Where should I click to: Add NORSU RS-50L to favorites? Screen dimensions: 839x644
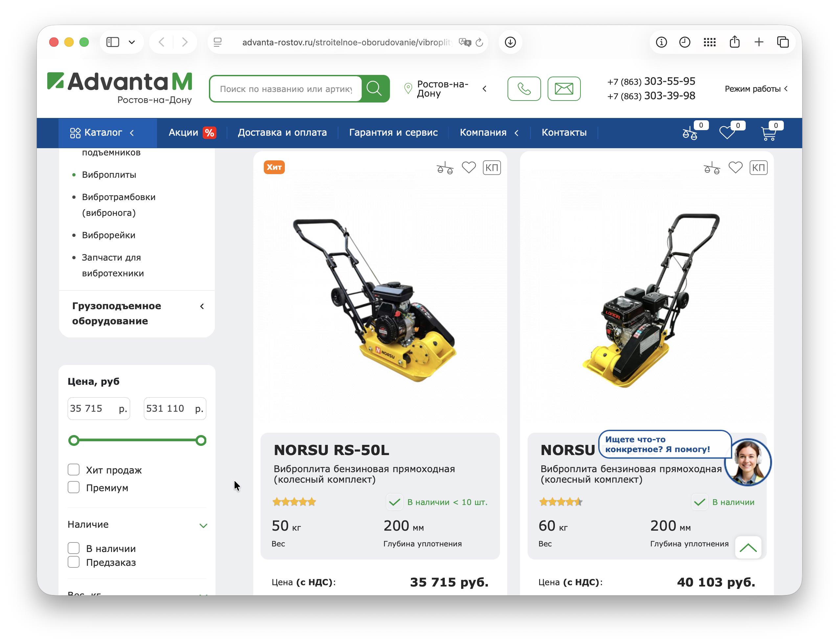pos(468,168)
